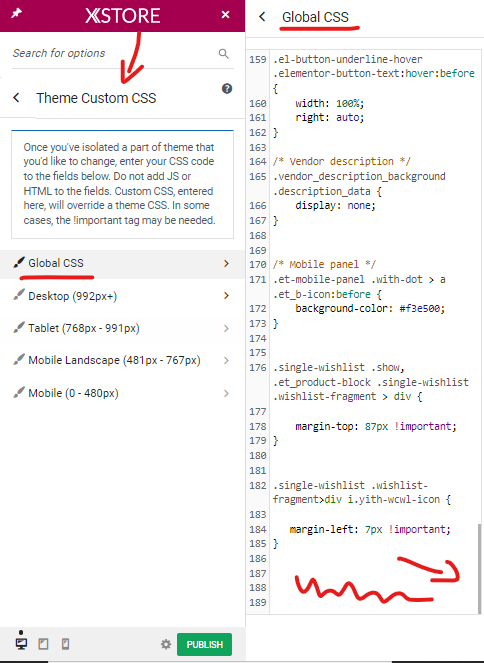The width and height of the screenshot is (484, 663).
Task: Click the Global CSS editor title
Action: click(315, 17)
